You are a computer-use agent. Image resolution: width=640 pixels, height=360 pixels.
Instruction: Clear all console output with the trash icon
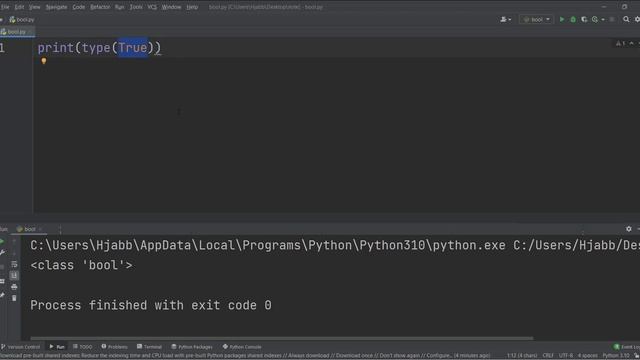14,298
